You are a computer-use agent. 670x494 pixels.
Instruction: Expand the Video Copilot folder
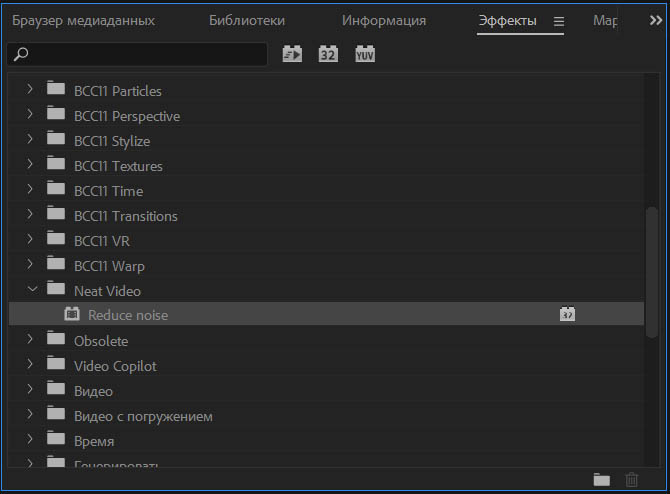point(29,364)
